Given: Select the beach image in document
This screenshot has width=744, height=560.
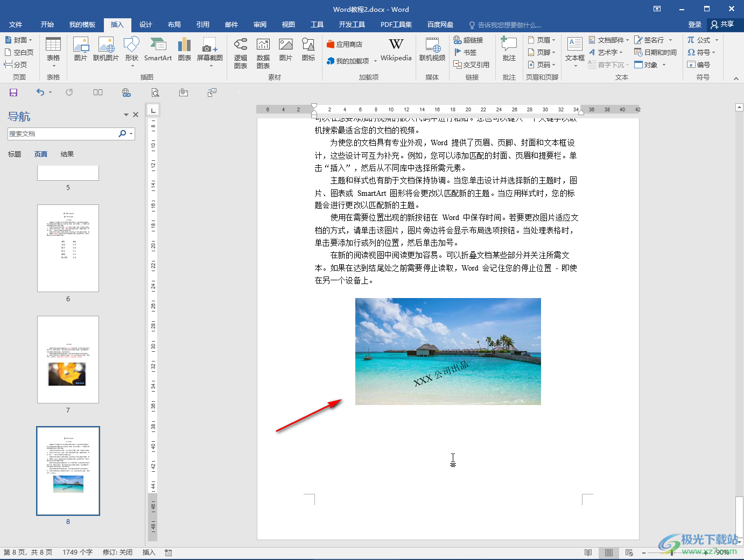Looking at the screenshot, I should (448, 351).
